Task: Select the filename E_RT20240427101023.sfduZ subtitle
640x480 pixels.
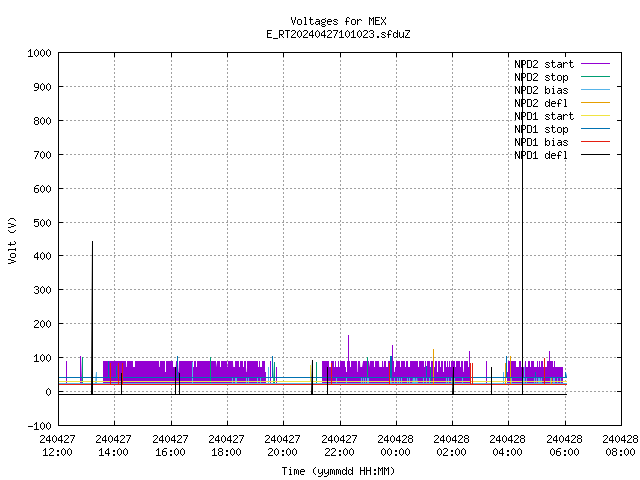Action: 338,34
